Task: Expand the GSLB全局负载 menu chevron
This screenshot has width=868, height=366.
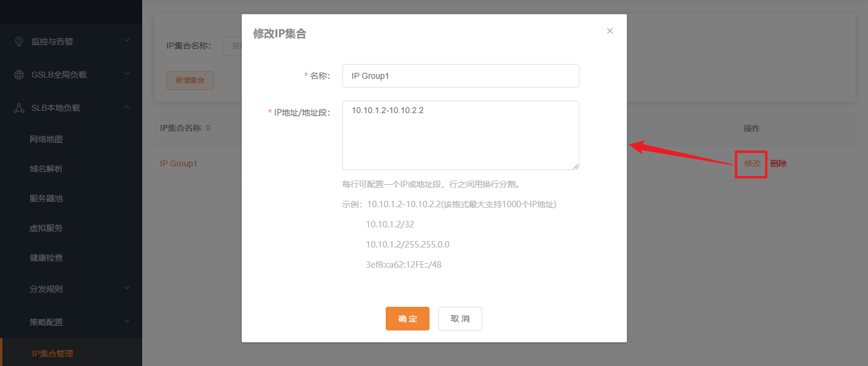Action: [x=127, y=74]
